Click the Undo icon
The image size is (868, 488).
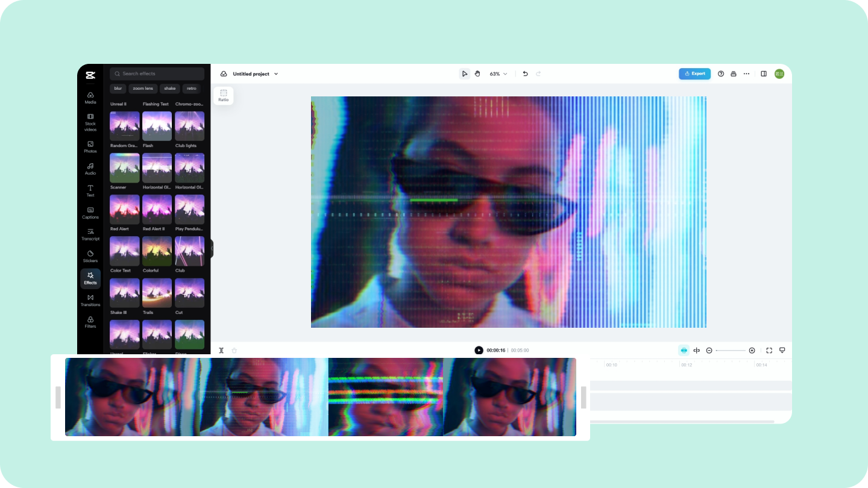[524, 74]
